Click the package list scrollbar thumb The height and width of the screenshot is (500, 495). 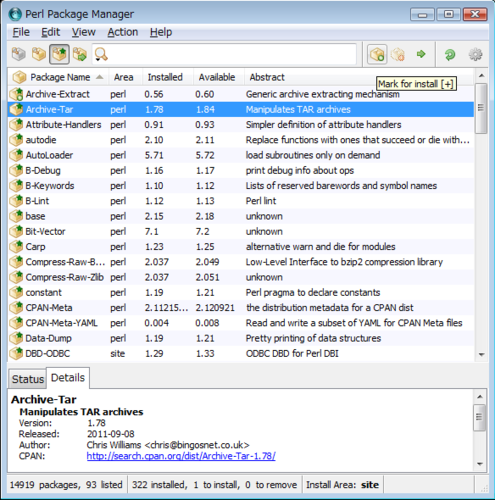(x=481, y=108)
